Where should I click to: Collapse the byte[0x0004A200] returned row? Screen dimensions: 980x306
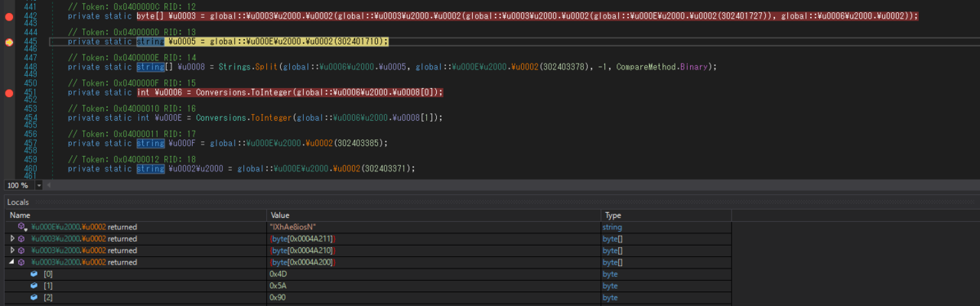[x=11, y=263]
